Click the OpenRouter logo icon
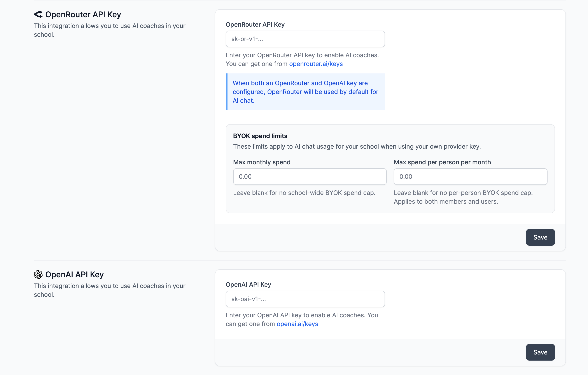This screenshot has width=588, height=375. click(x=38, y=14)
